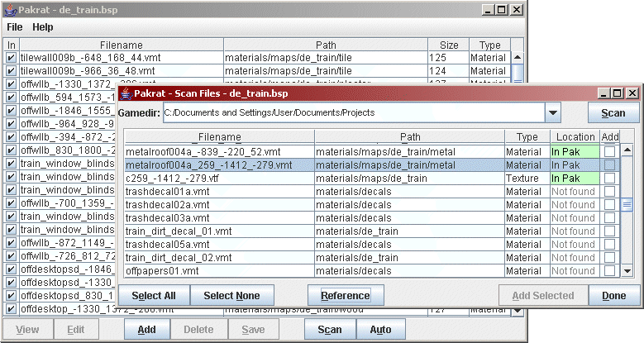Click Select All button
The height and width of the screenshot is (343, 644).
click(x=154, y=296)
